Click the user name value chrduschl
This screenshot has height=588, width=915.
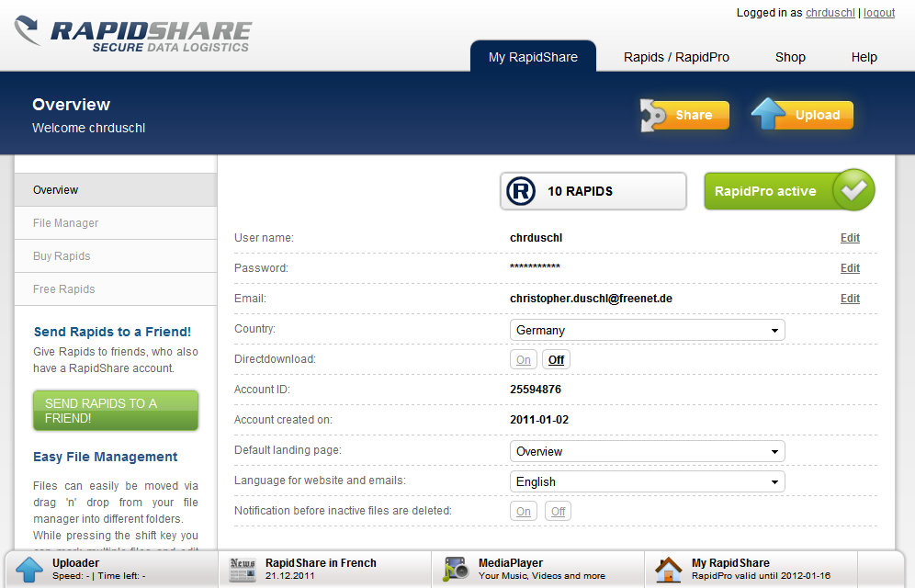click(x=536, y=237)
